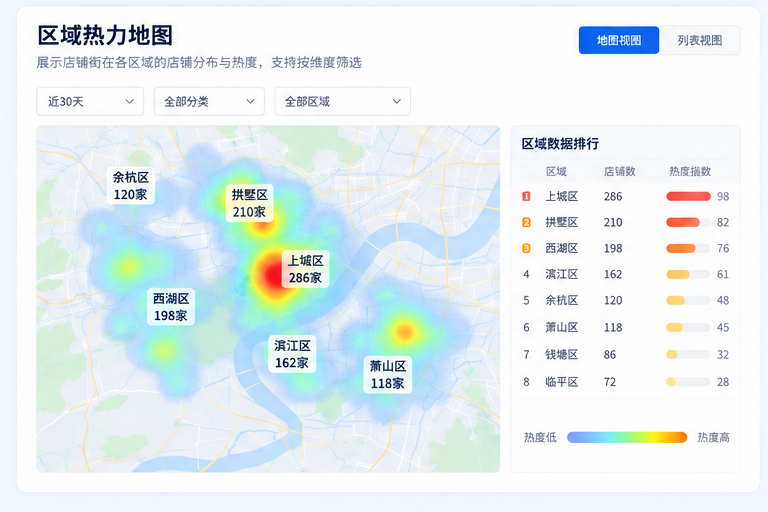Click the 店铺数 column header
The height and width of the screenshot is (512, 768).
pos(619,171)
